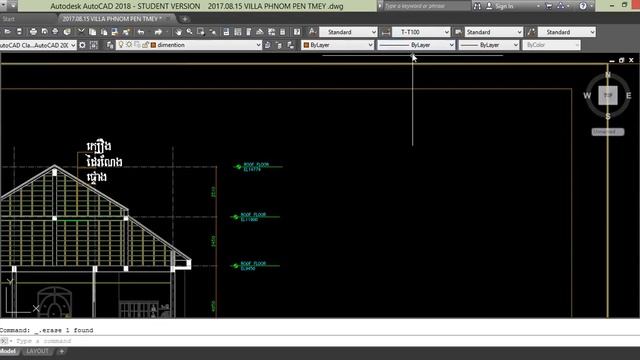
Task: Click Make Object's Layer Current icon
Action: click(267, 45)
